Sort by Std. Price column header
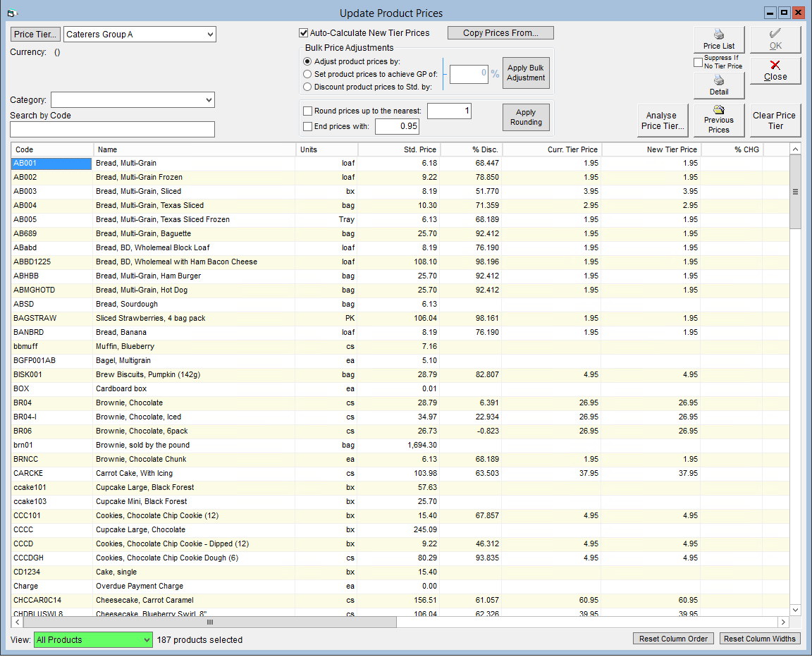812x657 pixels. [399, 149]
